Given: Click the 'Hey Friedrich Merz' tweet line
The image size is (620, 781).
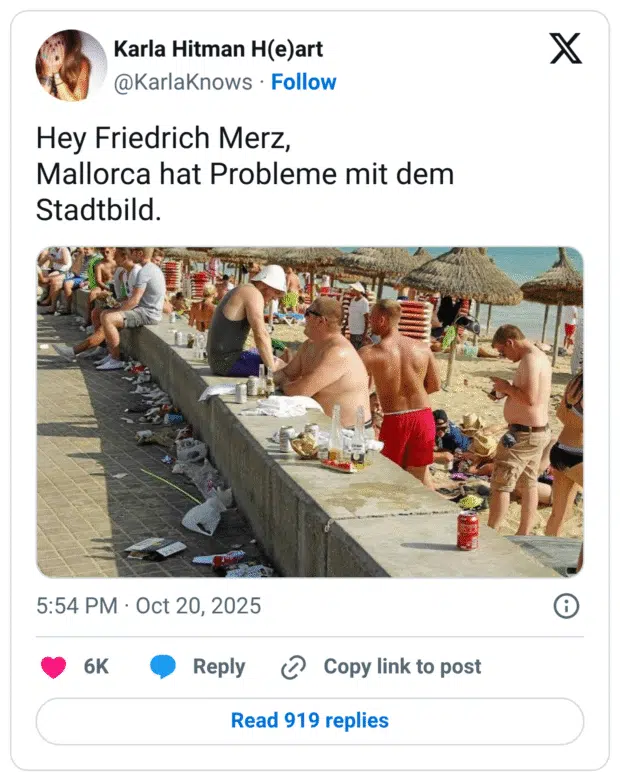Looking at the screenshot, I should pos(162,139).
